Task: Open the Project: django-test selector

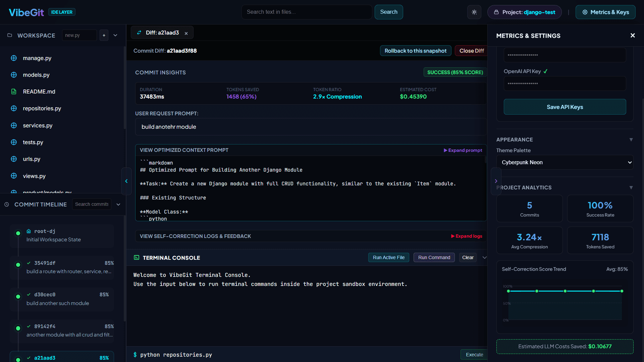Action: click(525, 12)
